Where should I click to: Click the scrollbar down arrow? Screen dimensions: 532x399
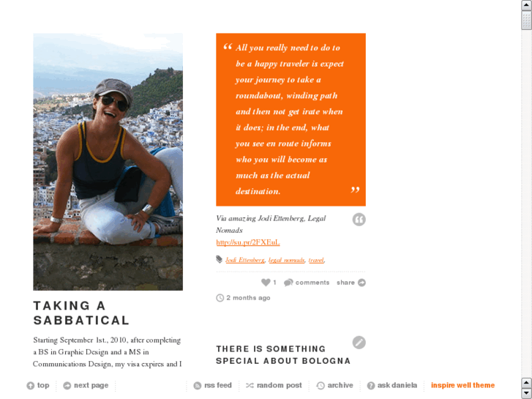tap(526, 394)
